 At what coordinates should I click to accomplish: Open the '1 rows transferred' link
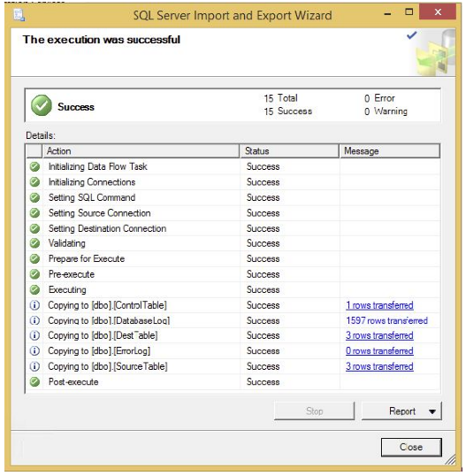click(379, 305)
